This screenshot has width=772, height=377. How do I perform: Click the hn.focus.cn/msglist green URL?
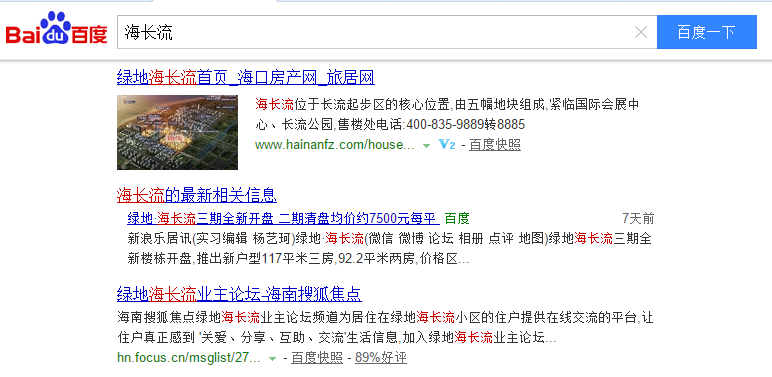tap(189, 358)
